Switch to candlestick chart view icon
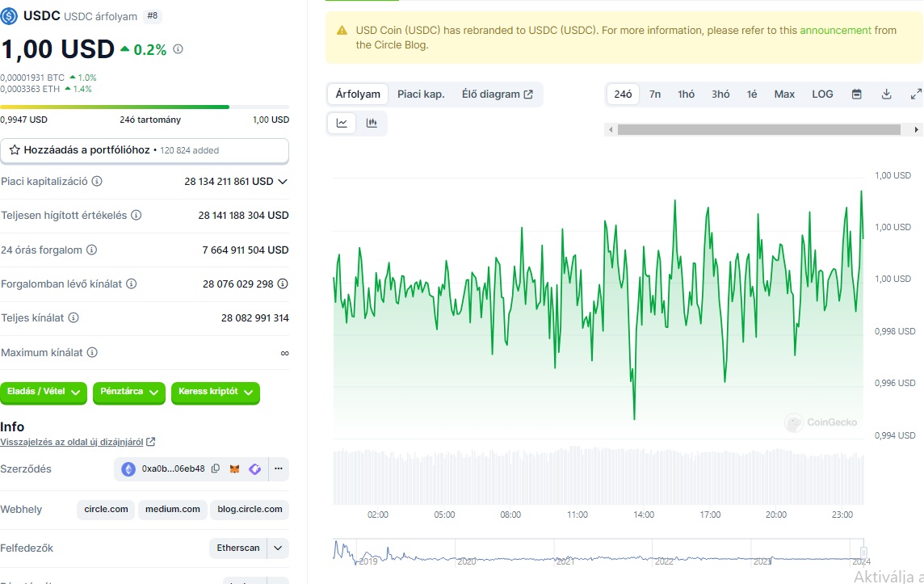Viewport: 924px width, 584px height. tap(372, 123)
